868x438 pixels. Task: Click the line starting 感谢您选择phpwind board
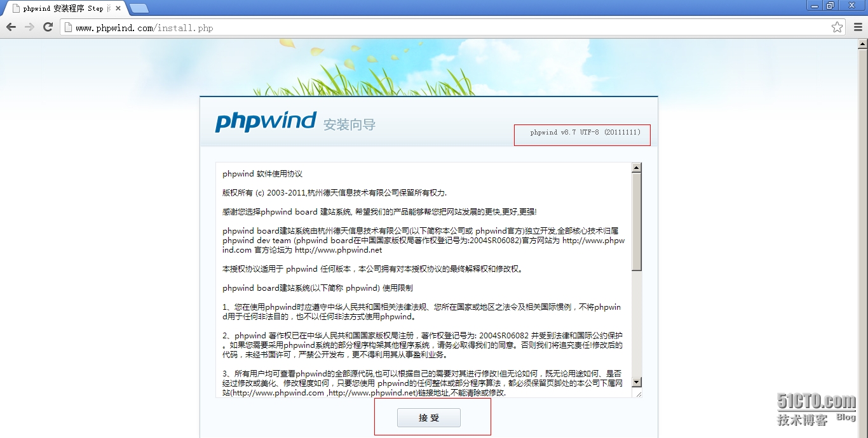coord(379,211)
